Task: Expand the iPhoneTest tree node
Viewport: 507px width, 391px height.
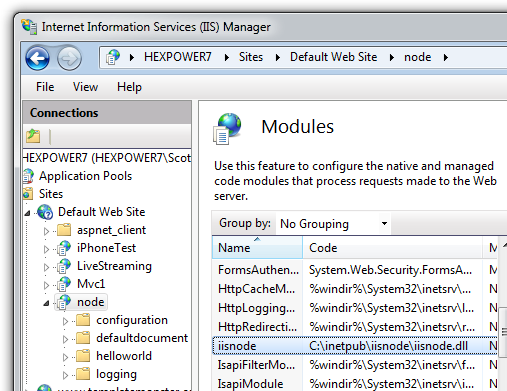Action: coord(46,249)
